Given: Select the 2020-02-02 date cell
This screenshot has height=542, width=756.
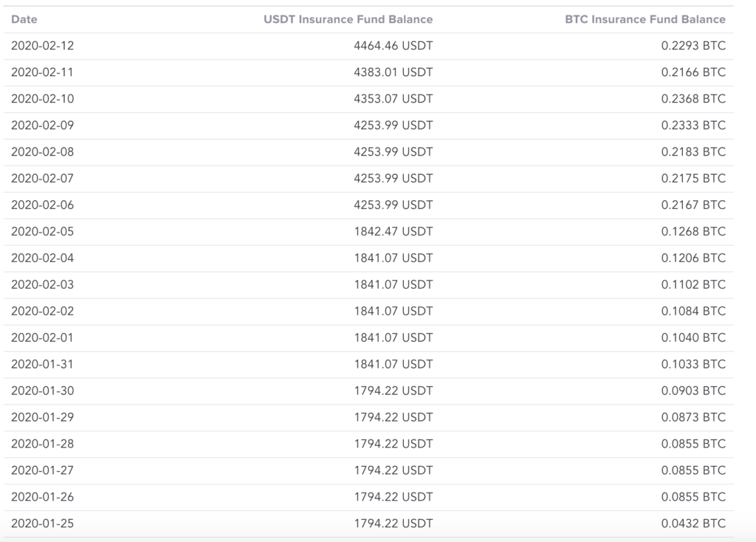Looking at the screenshot, I should 42,311.
